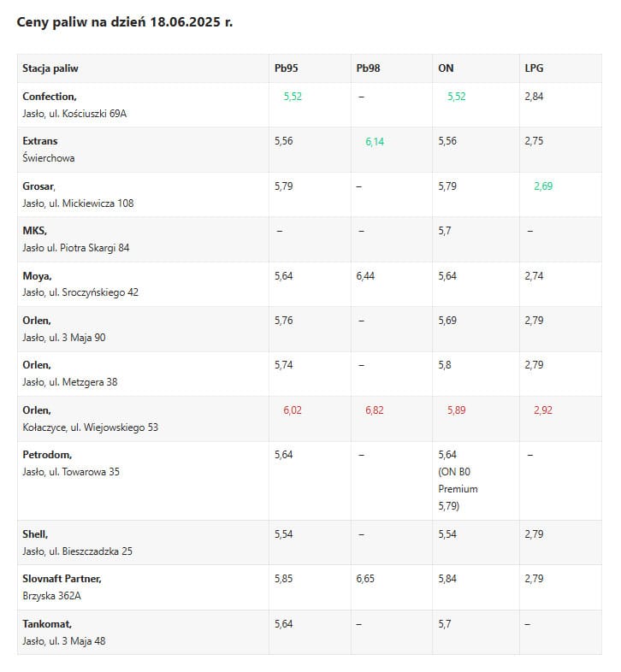This screenshot has height=672, width=621.
Task: Click the page title with date 18.06.2025
Action: pyautogui.click(x=125, y=22)
